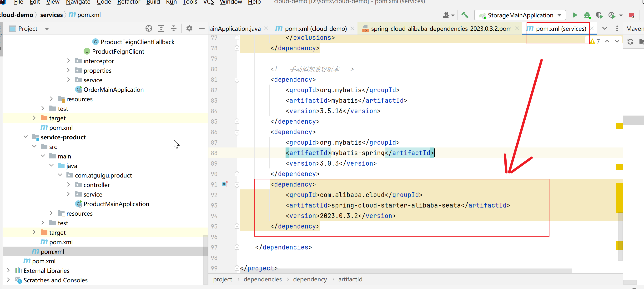Screen dimensions: 644x289
Task: Fold the dependency block at line 81
Action: [237, 80]
